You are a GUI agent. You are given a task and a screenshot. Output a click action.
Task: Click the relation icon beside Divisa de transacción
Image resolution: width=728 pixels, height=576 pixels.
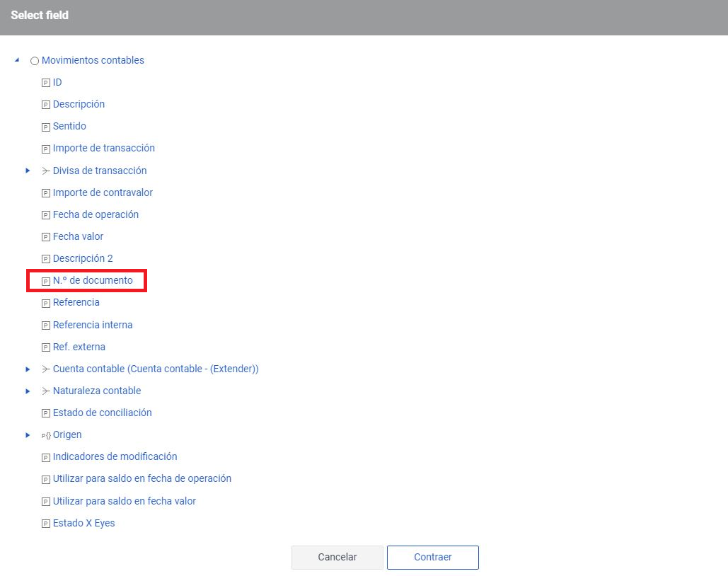tap(46, 171)
